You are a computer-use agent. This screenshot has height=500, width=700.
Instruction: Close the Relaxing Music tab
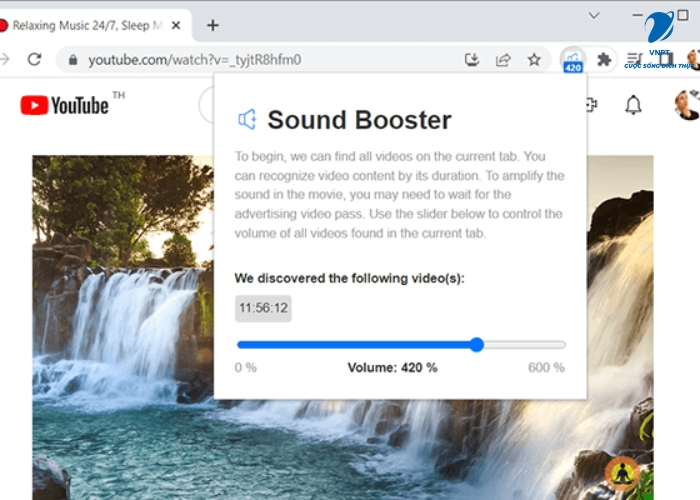(176, 25)
